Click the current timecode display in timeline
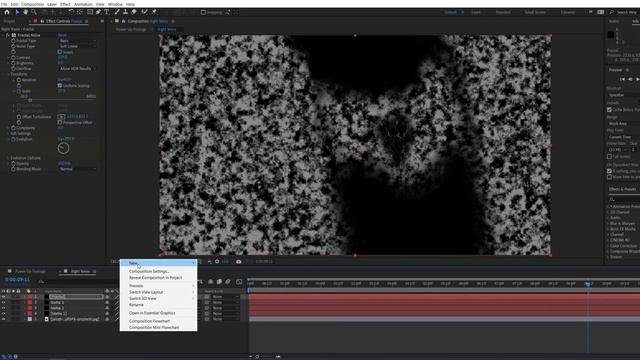640x360 pixels. pos(17,280)
